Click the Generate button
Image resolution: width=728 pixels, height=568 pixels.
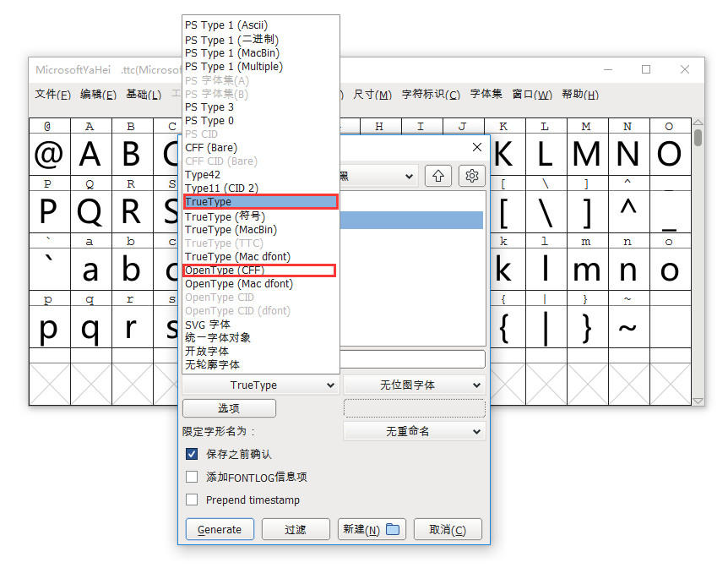pos(219,529)
